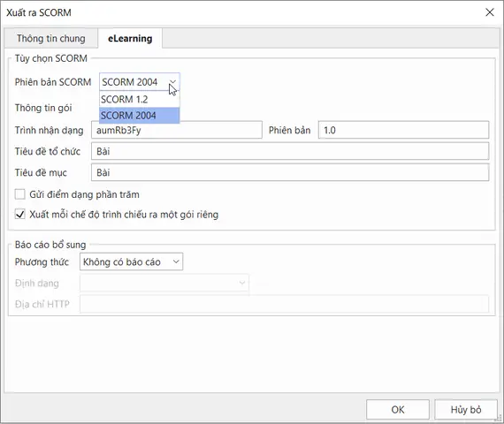This screenshot has height=424, width=504.
Task: Click the Phiên bản field showing 1.0
Action: [x=404, y=130]
